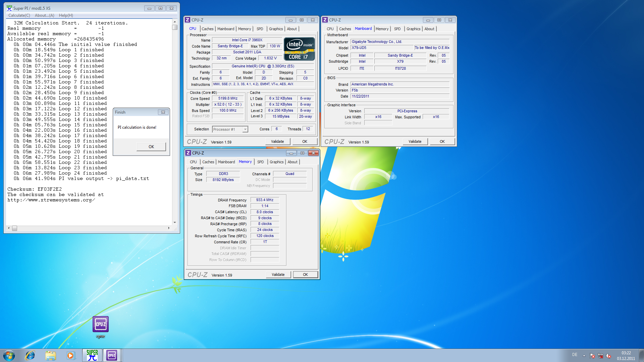Click the Z icon in CPU-Z Mainboard window title
This screenshot has width=644, height=362.
325,20
